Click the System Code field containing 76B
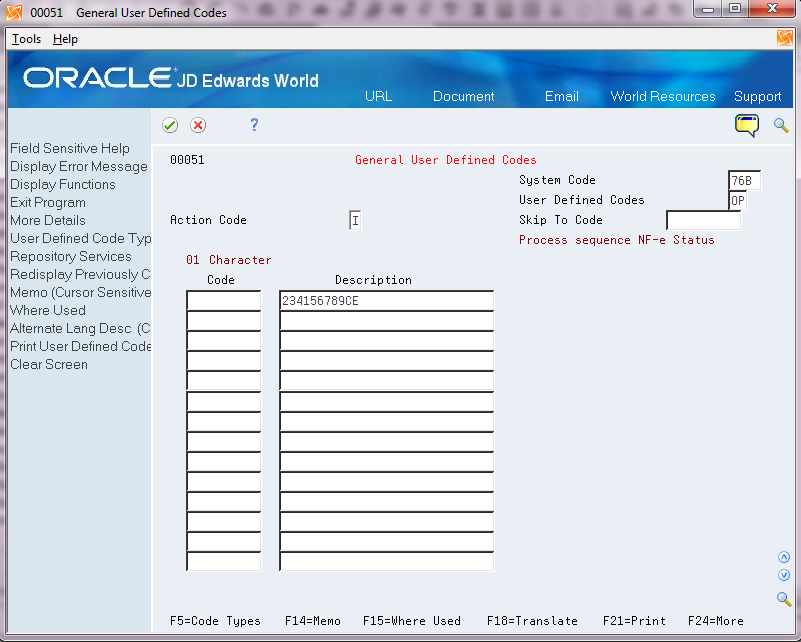Screen dimensions: 801x642 coord(744,181)
